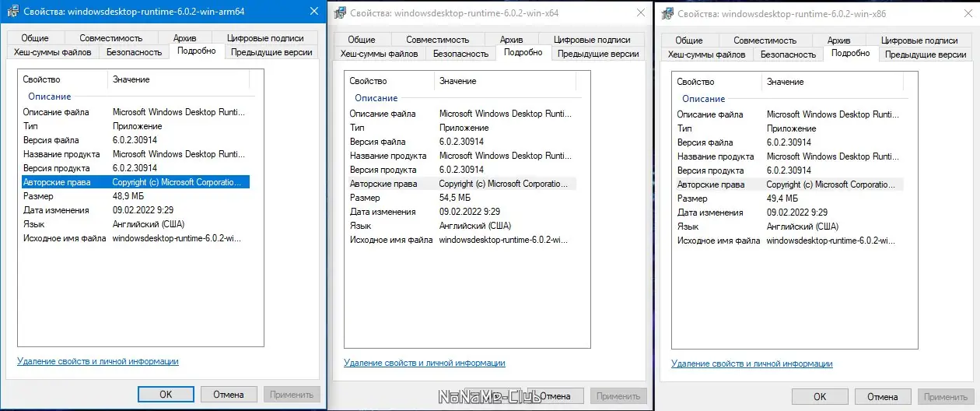980x411 pixels.
Task: Open Хеш-суммы файлов tab in x86 window
Action: 707,54
